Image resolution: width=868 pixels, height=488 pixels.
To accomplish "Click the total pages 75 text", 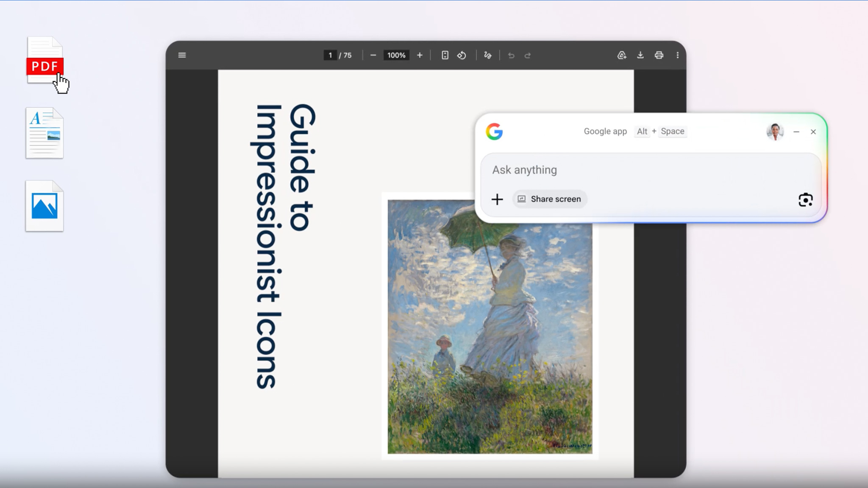I will point(348,55).
